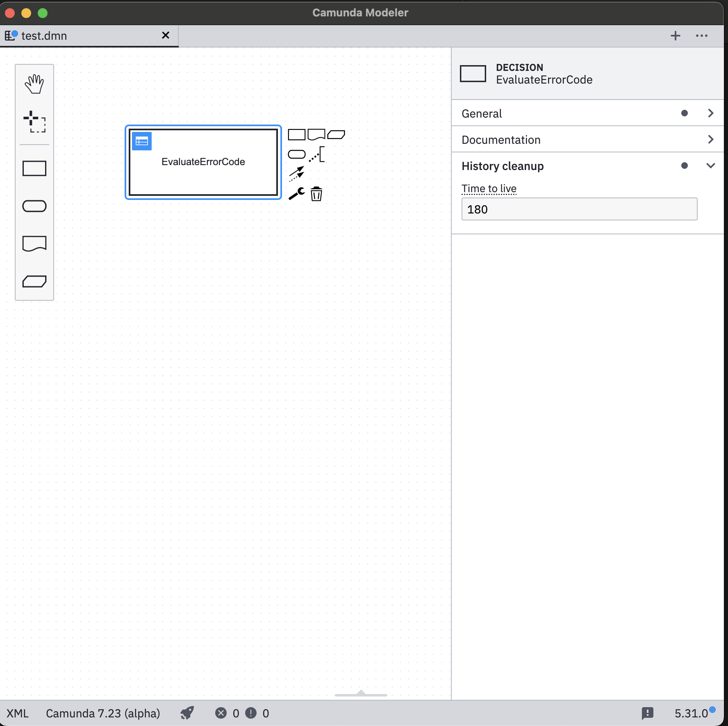Expand the General section chevron
This screenshot has height=726, width=728.
pyautogui.click(x=711, y=113)
